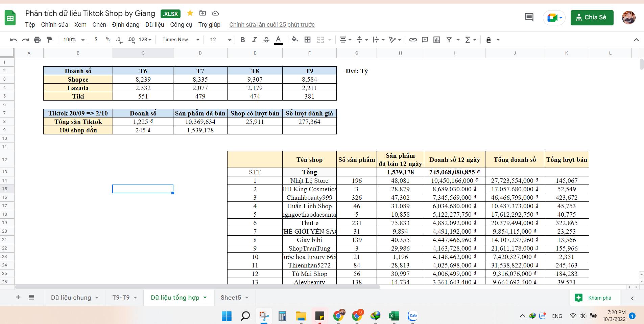Open text color picker
The image size is (644, 324).
click(x=278, y=40)
